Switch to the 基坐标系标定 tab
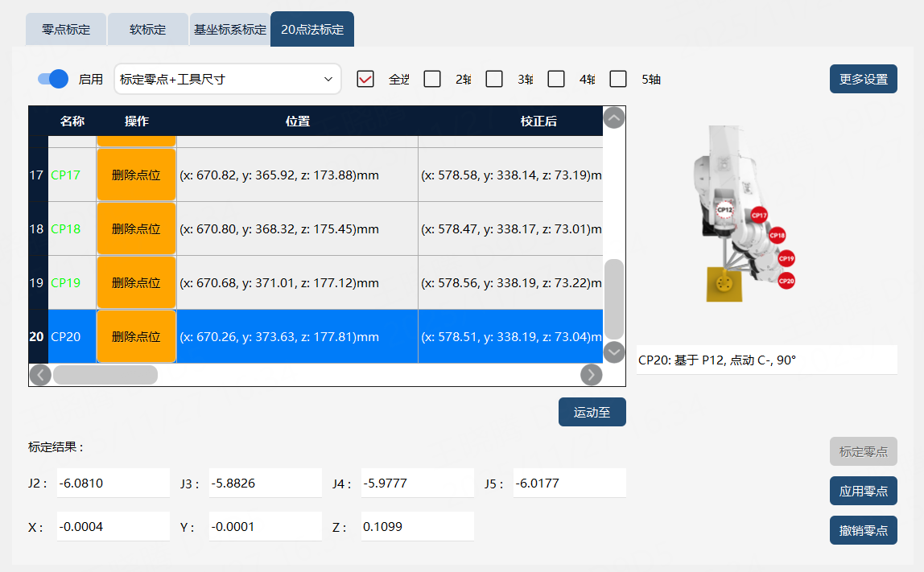Image resolution: width=924 pixels, height=572 pixels. pyautogui.click(x=230, y=30)
